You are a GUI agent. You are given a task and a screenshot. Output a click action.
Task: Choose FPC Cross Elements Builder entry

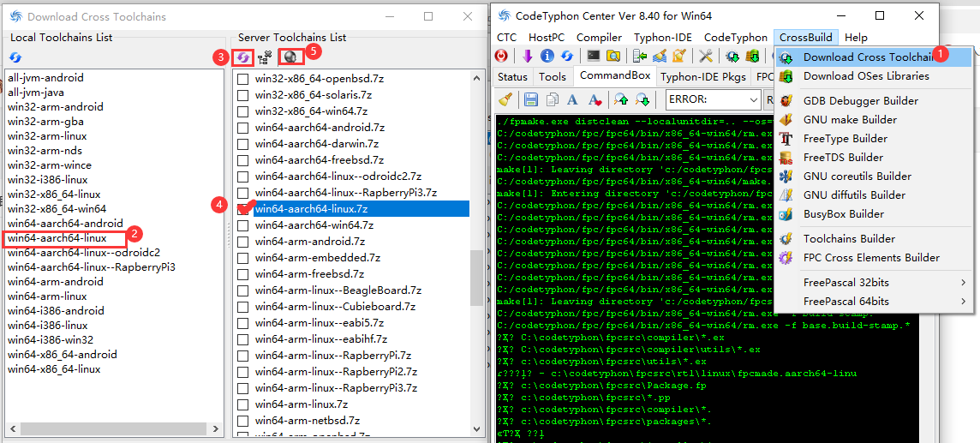[873, 257]
